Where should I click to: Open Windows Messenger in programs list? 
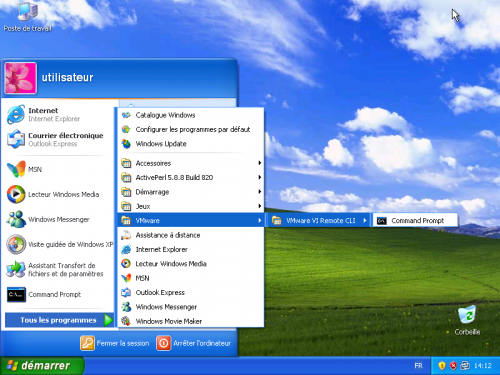coord(191,307)
